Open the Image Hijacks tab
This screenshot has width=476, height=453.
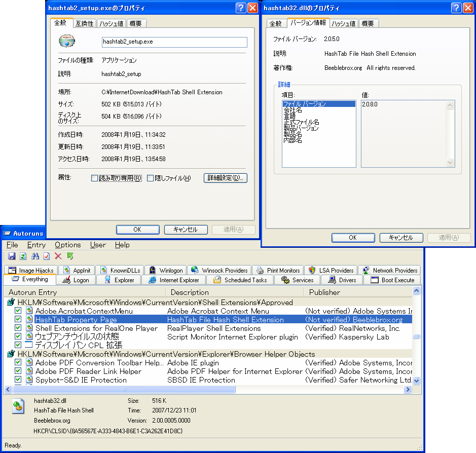pyautogui.click(x=30, y=270)
